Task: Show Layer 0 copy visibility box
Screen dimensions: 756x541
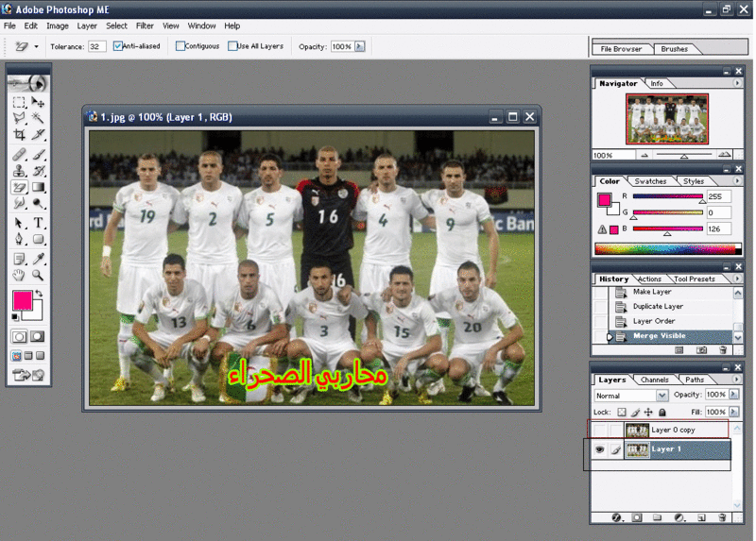Action: tap(599, 430)
